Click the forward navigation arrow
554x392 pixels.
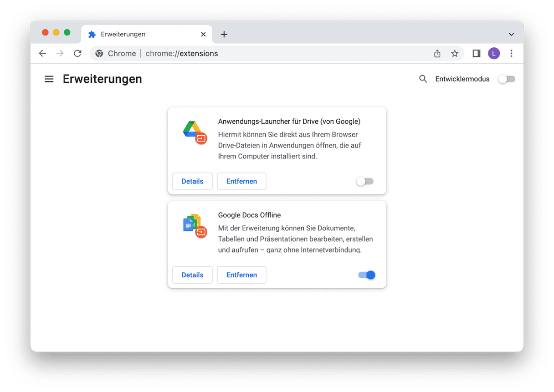[x=60, y=53]
